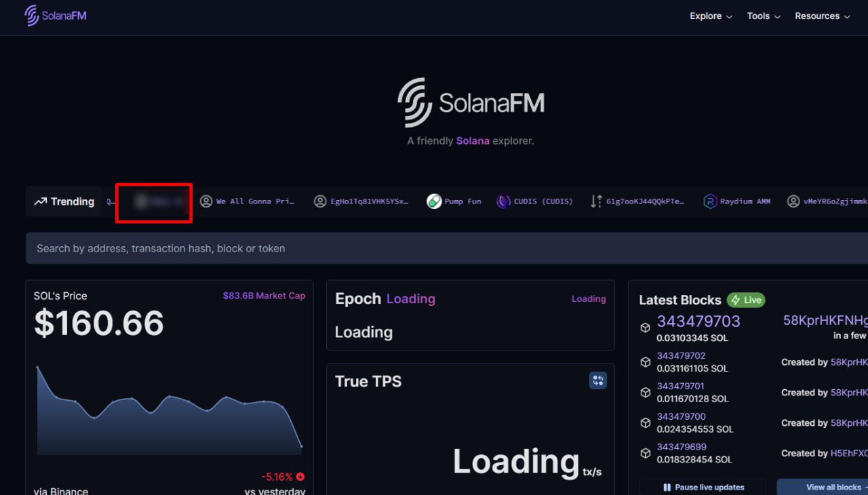The height and width of the screenshot is (495, 868).
Task: Open creator H5EhFX of block 343479699
Action: 849,454
